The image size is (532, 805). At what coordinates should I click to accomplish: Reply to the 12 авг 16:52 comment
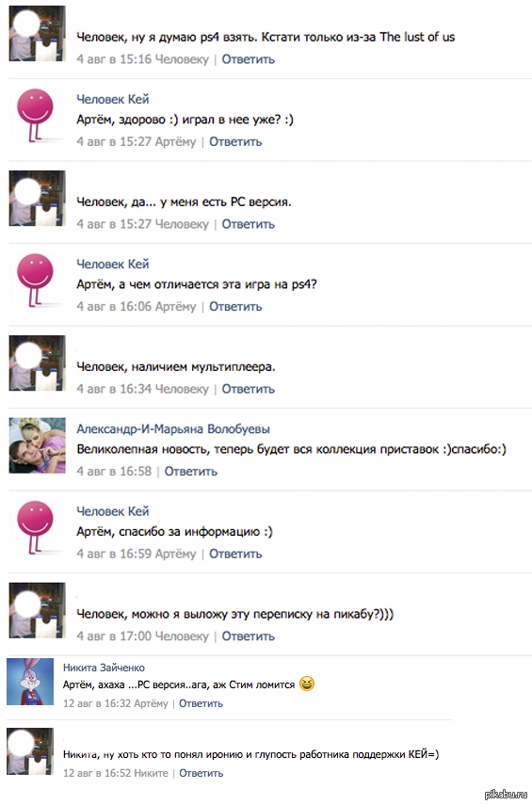(x=201, y=773)
